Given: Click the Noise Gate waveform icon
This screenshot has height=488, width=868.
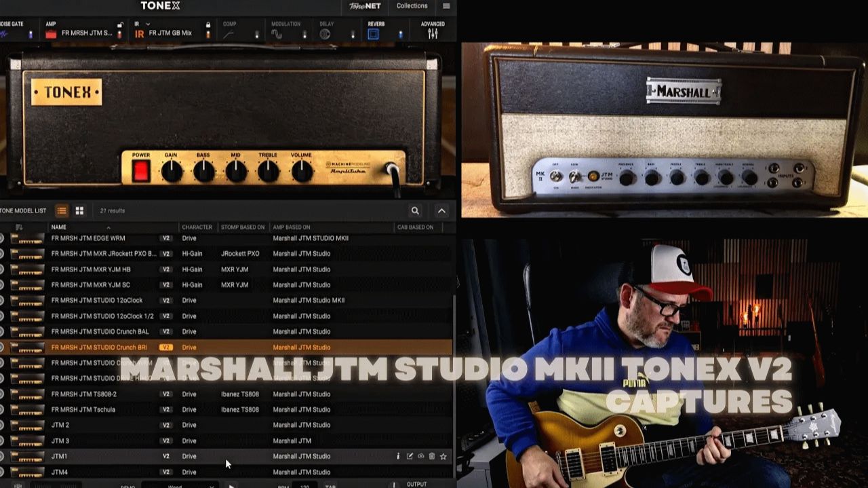Looking at the screenshot, I should (x=4, y=34).
